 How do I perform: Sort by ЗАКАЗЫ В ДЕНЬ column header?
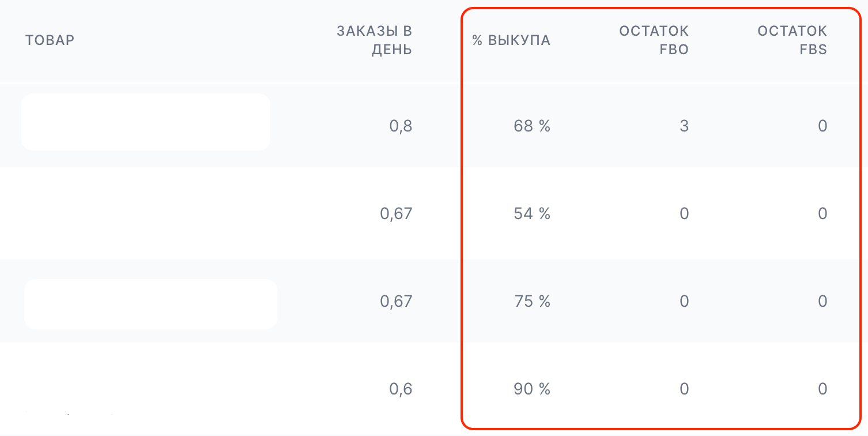pyautogui.click(x=375, y=40)
